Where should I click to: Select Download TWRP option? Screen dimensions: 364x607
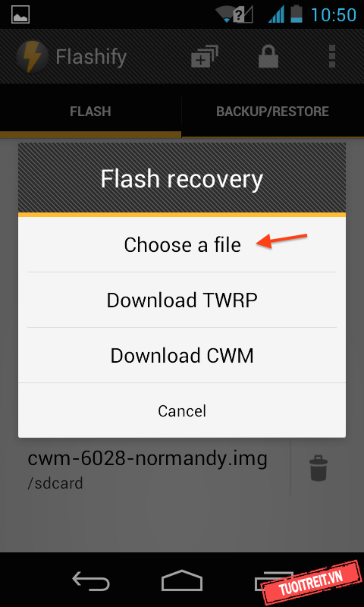tap(182, 300)
